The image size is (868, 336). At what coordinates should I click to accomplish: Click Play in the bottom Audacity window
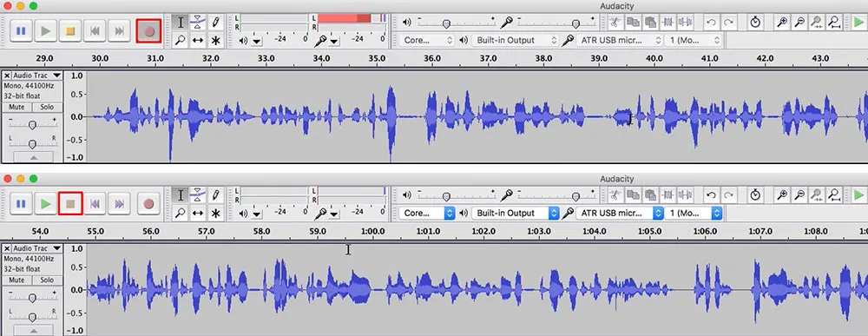[x=46, y=204]
